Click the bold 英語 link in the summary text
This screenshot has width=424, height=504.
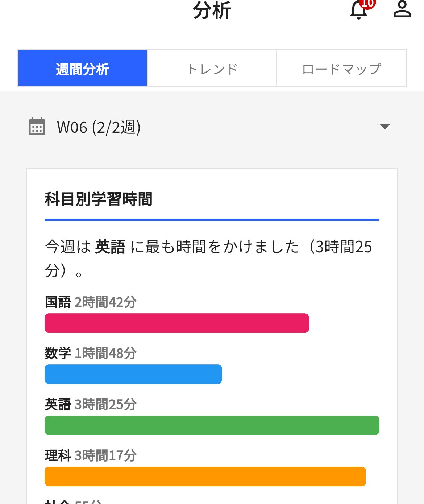tap(110, 247)
